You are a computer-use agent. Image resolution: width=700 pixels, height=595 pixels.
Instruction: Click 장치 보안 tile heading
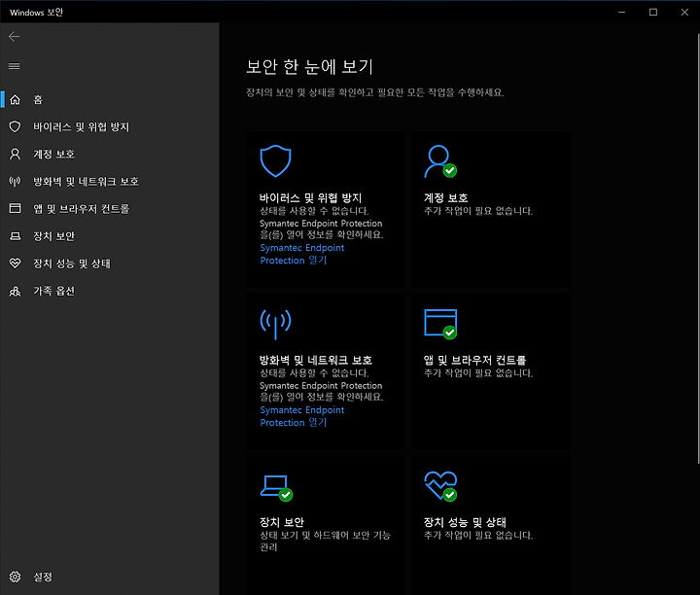(x=282, y=522)
